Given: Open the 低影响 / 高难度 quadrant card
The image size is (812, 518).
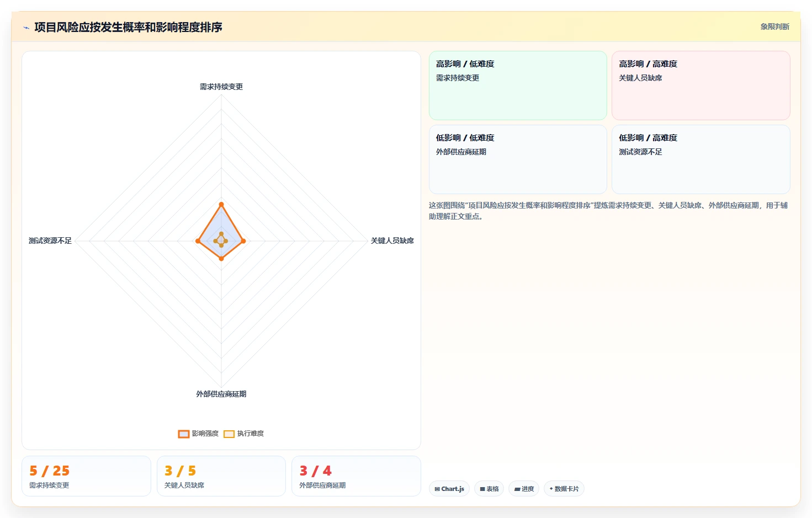Looking at the screenshot, I should point(701,159).
